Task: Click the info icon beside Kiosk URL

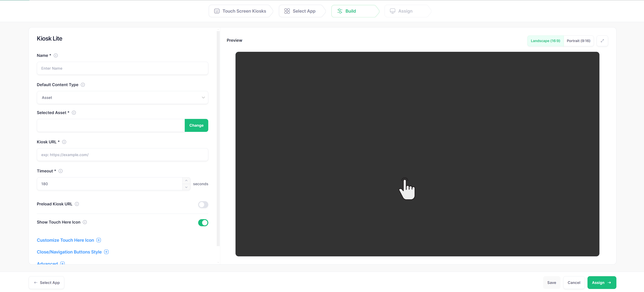Action: tap(64, 142)
